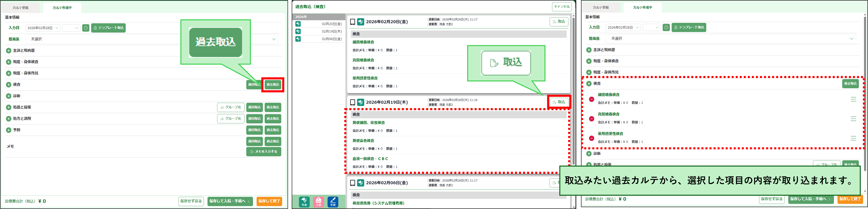Check the box for 2026年02月20日(金) record

click(352, 22)
